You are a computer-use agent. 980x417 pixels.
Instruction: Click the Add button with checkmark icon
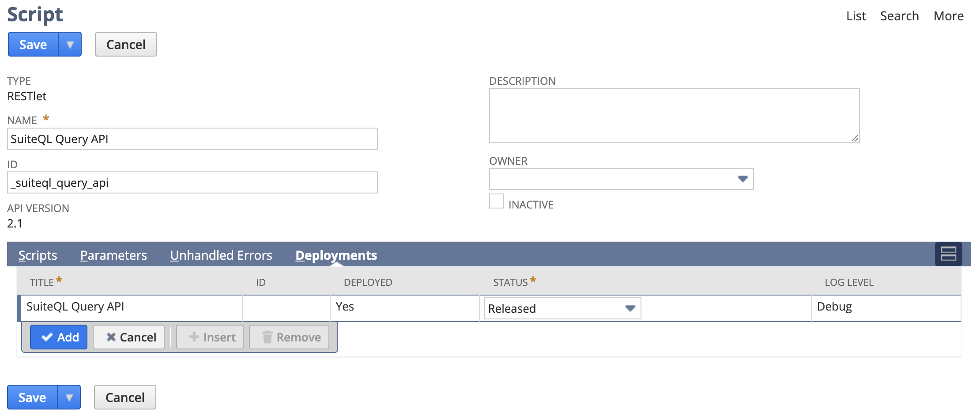pyautogui.click(x=59, y=337)
